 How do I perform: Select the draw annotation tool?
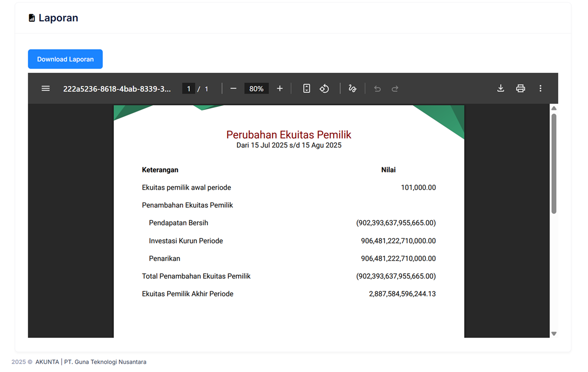click(x=352, y=89)
